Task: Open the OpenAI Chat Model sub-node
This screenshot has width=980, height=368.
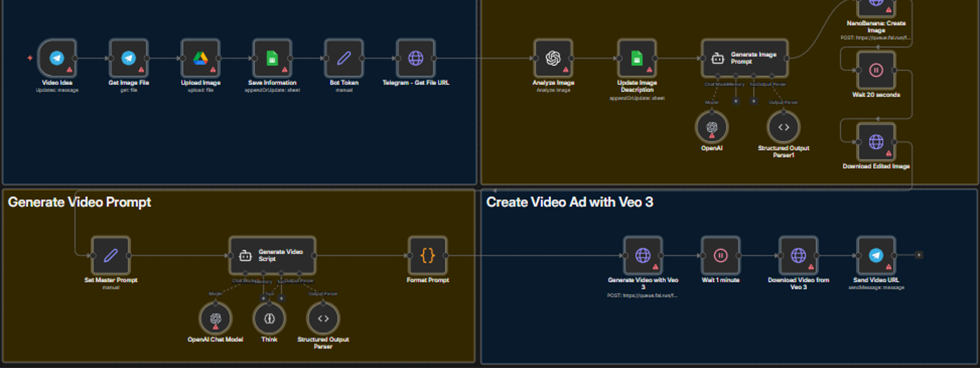Action: point(215,319)
